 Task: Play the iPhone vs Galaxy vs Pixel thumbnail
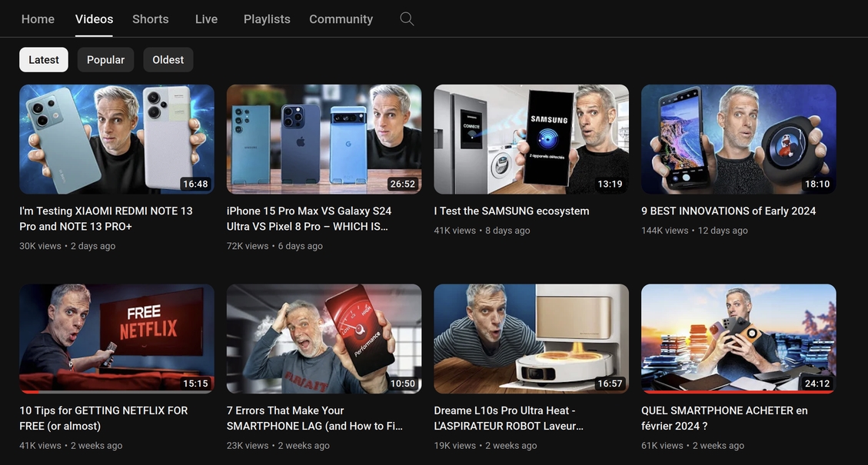click(x=324, y=139)
